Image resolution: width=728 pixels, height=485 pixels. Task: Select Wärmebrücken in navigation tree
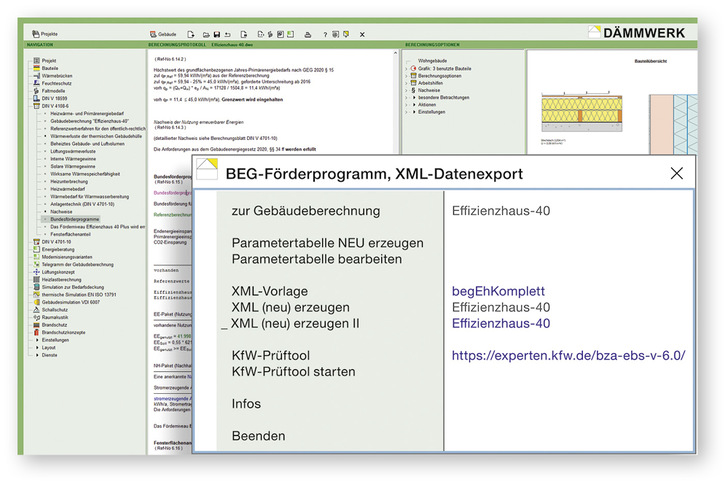(x=57, y=75)
